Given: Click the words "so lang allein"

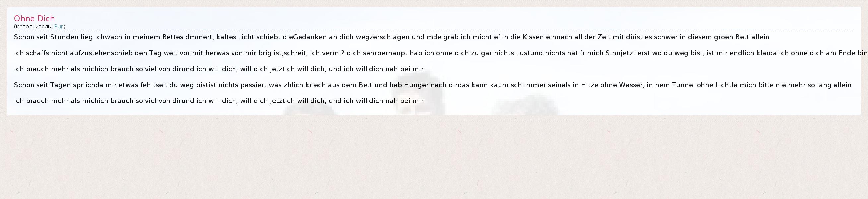Looking at the screenshot, I should [x=829, y=85].
